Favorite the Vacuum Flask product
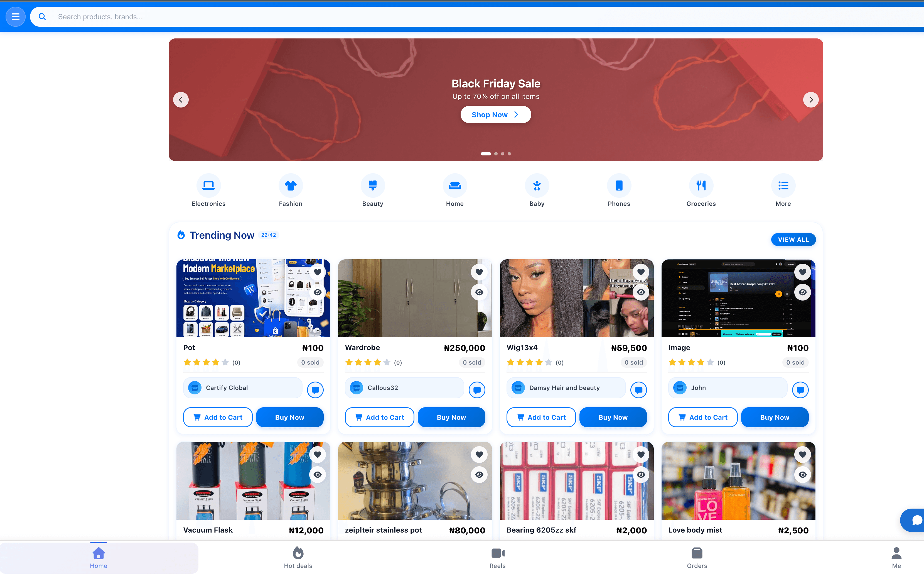Screen dimensions: 924x576 click(317, 455)
